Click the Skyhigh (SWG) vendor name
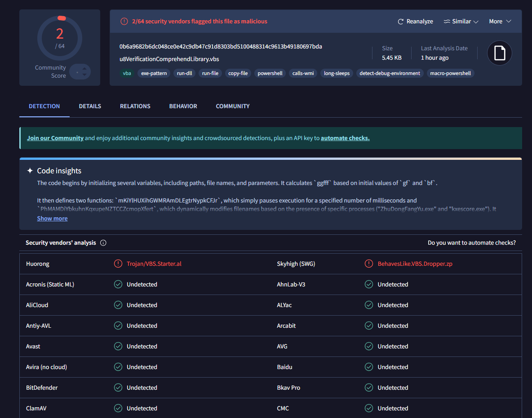 tap(296, 264)
